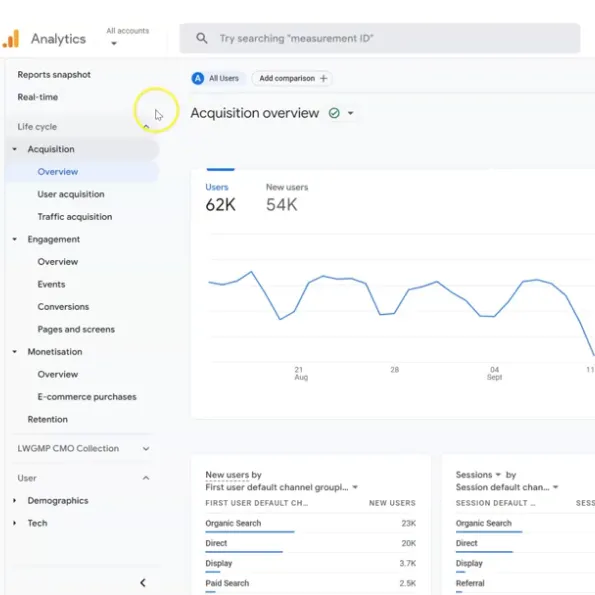Open Traffic acquisition report
This screenshot has height=595, width=595.
pyautogui.click(x=75, y=217)
